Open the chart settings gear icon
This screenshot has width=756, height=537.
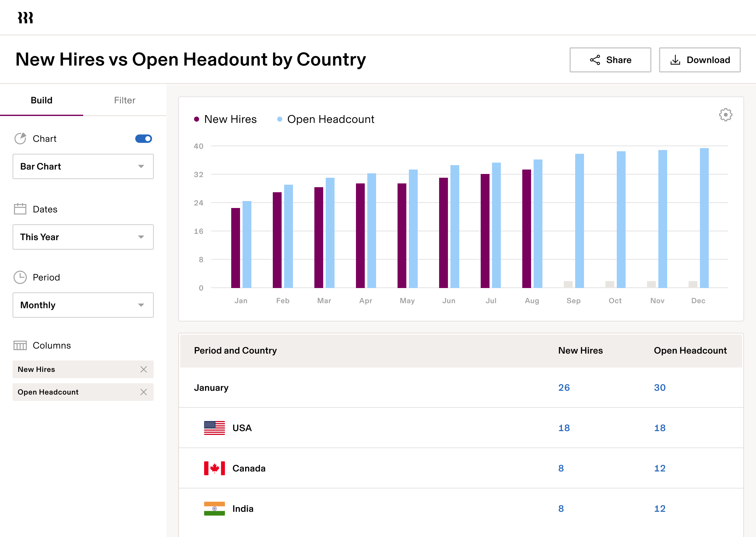(x=725, y=115)
